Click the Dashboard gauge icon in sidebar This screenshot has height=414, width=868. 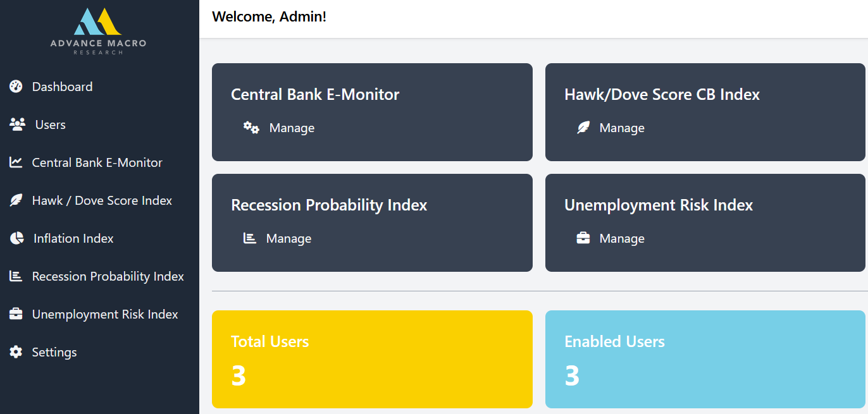click(16, 87)
